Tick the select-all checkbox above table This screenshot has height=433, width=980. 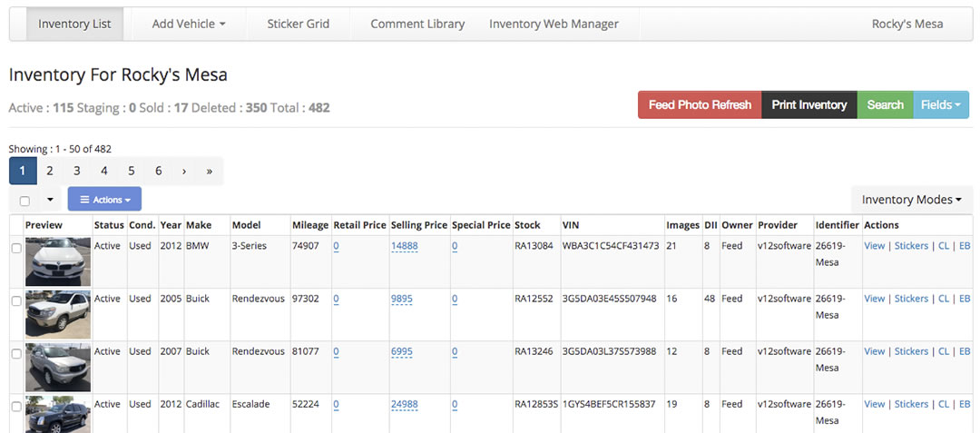[x=25, y=201]
